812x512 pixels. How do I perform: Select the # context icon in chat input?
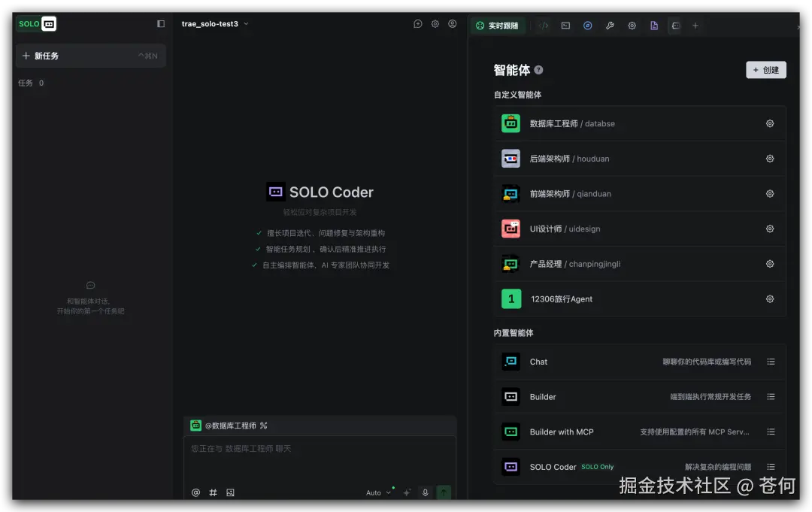click(x=213, y=492)
